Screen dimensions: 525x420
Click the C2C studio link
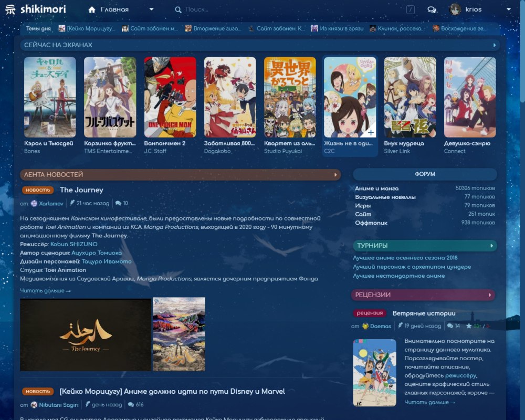tap(329, 151)
